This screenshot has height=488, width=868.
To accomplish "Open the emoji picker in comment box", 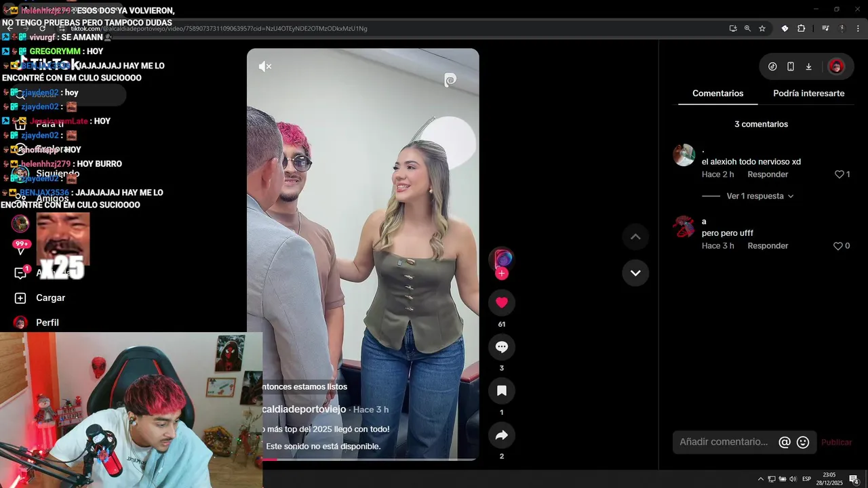I will (803, 443).
